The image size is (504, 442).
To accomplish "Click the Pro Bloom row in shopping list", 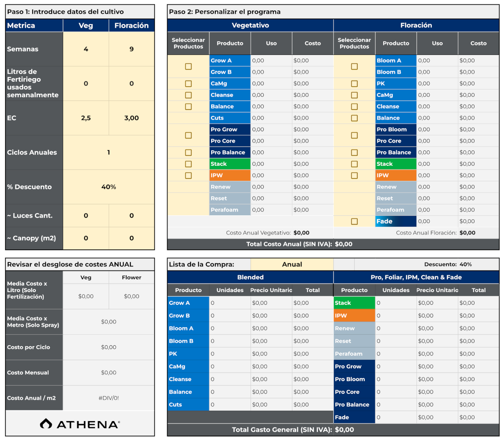I will (x=416, y=379).
